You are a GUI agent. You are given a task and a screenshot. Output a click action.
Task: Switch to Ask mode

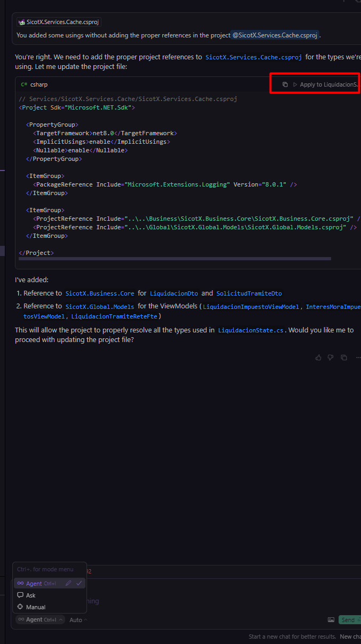(31, 595)
